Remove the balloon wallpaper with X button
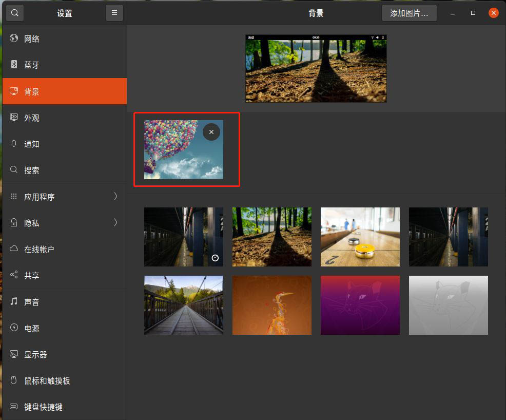Image resolution: width=506 pixels, height=420 pixels. [x=211, y=132]
